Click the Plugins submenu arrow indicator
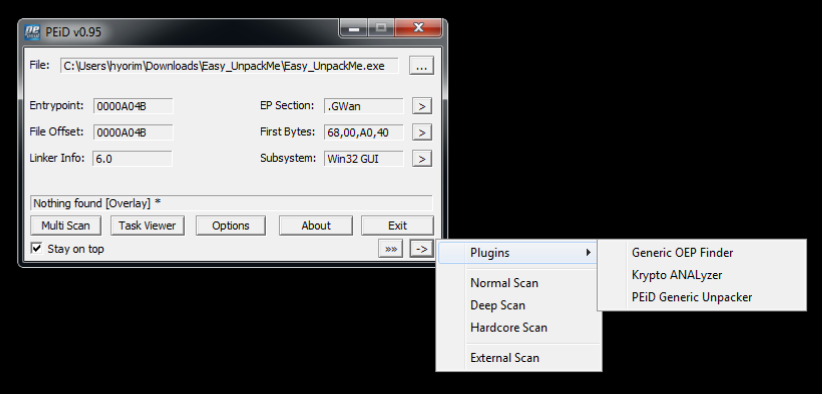This screenshot has height=394, width=822. [589, 253]
